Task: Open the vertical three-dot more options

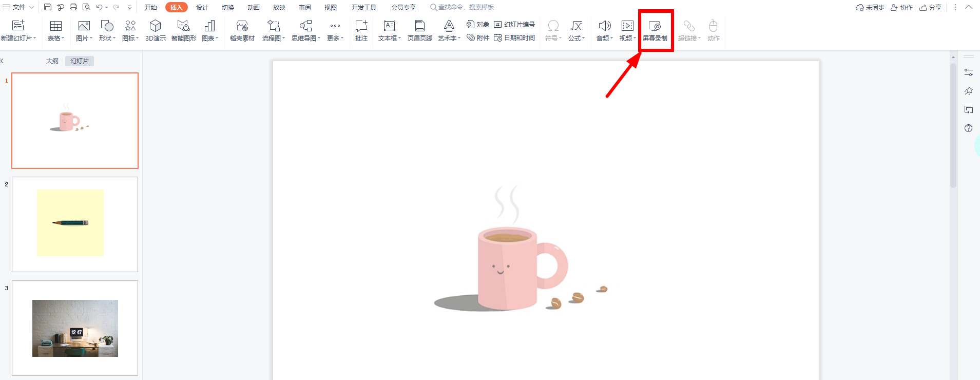Action: pyautogui.click(x=955, y=7)
